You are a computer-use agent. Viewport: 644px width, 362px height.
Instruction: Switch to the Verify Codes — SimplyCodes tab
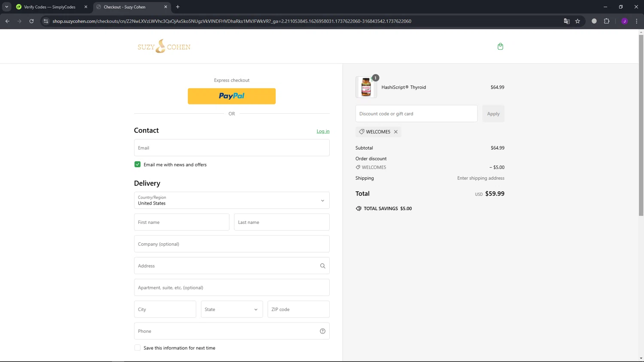tap(50, 7)
